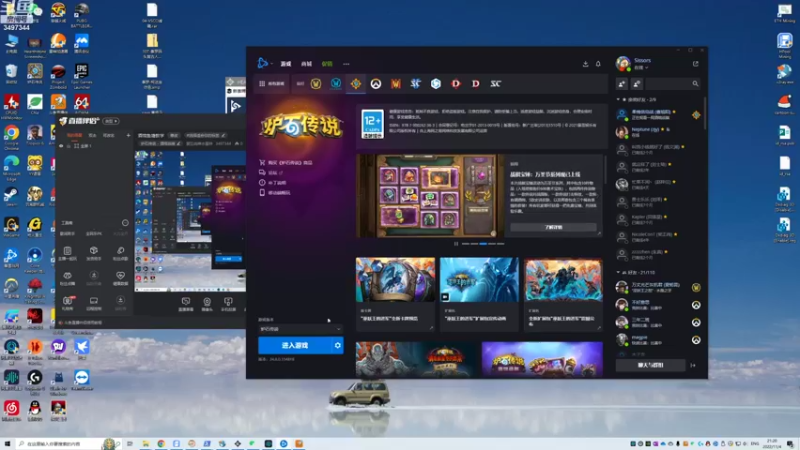Open patch notes link
800x450 pixels.
(273, 183)
